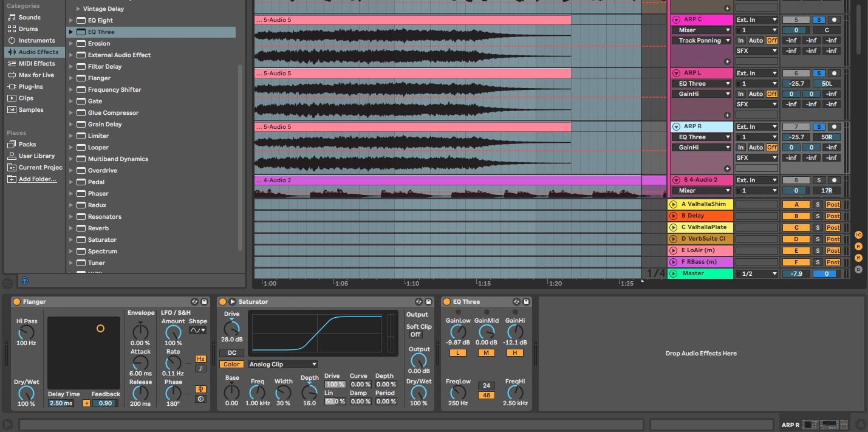Image resolution: width=868 pixels, height=432 pixels.
Task: Open ARP R GainHi parameter dropdown
Action: click(x=702, y=148)
